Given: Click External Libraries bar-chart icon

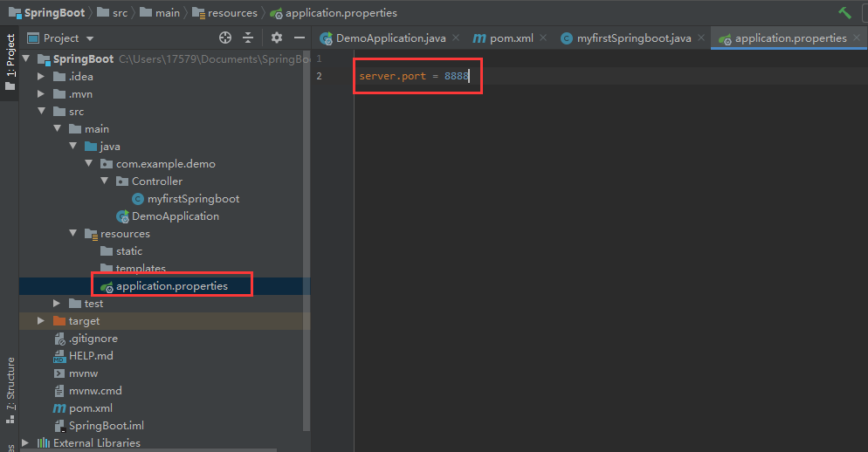Looking at the screenshot, I should pyautogui.click(x=43, y=442).
